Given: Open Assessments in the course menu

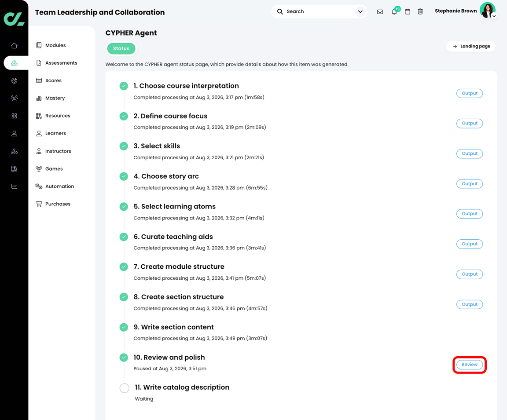Looking at the screenshot, I should click(x=57, y=63).
